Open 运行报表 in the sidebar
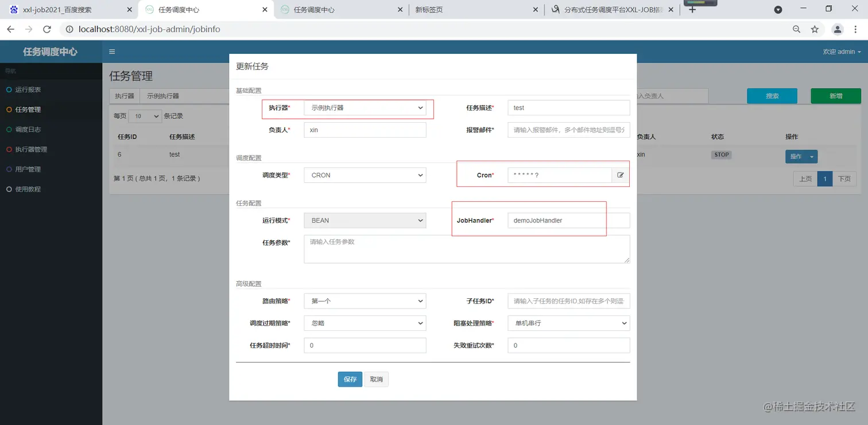Viewport: 868px width, 425px height. [51, 89]
